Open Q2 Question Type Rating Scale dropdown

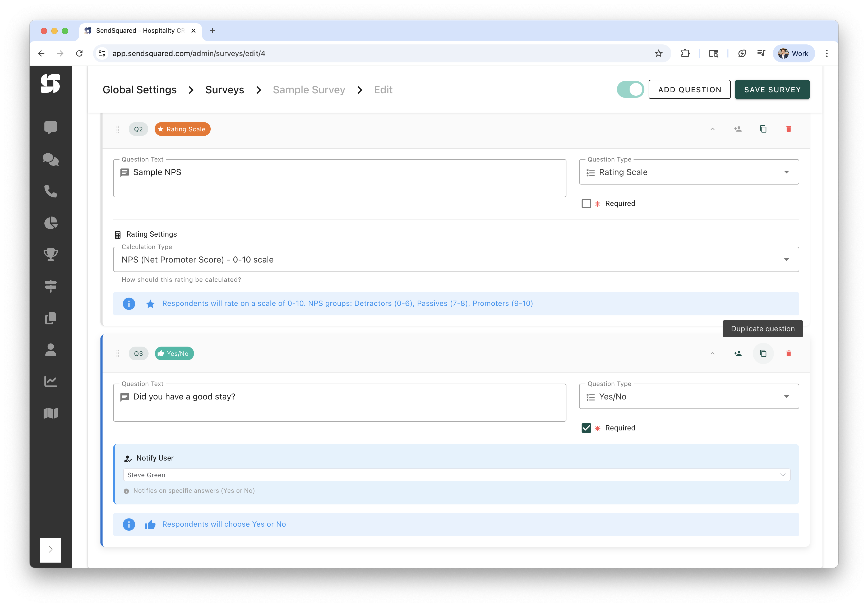[x=689, y=172]
